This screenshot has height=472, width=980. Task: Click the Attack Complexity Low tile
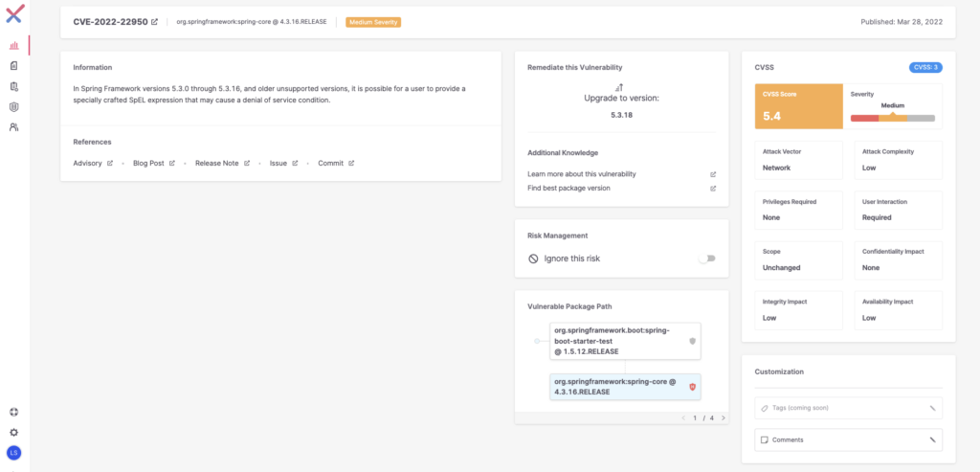pos(898,160)
